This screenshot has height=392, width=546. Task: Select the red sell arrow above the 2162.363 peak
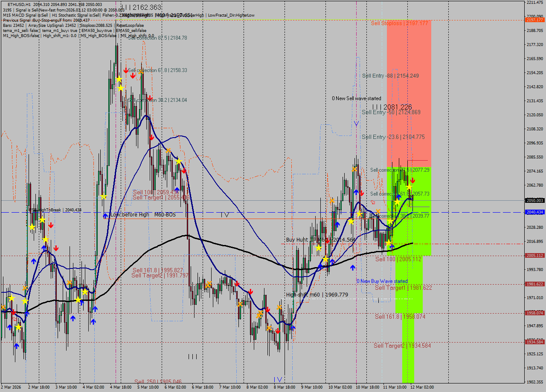point(126,71)
